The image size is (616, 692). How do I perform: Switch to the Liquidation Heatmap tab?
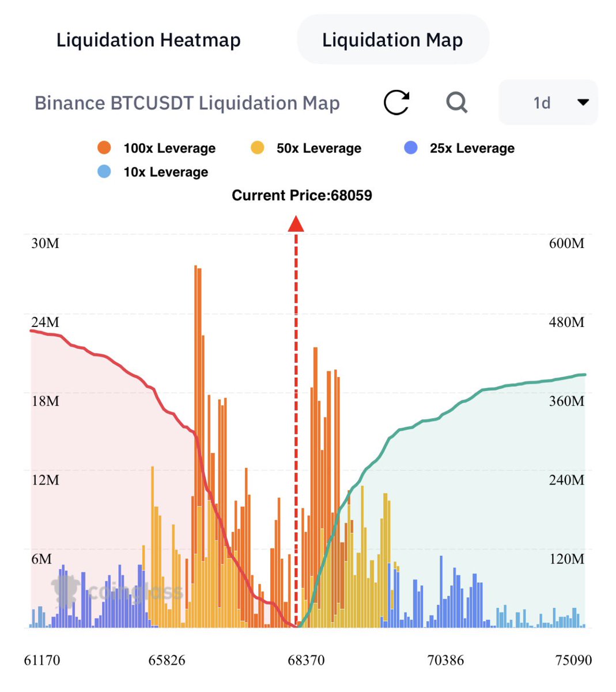pyautogui.click(x=148, y=39)
